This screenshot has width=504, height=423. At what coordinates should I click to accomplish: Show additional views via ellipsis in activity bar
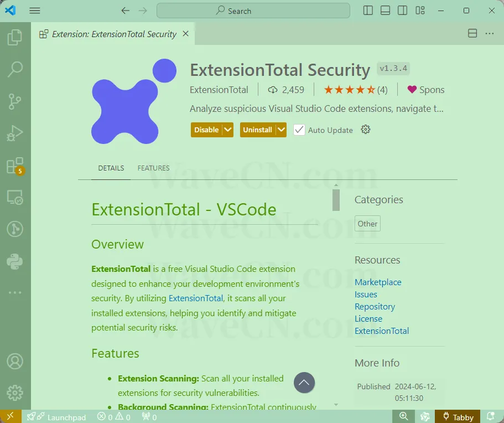(15, 292)
